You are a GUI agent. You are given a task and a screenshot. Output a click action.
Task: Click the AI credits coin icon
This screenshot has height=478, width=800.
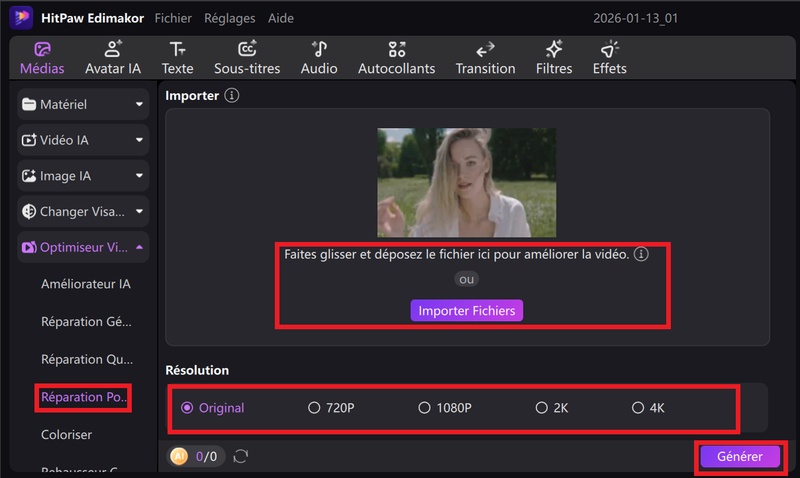click(179, 456)
